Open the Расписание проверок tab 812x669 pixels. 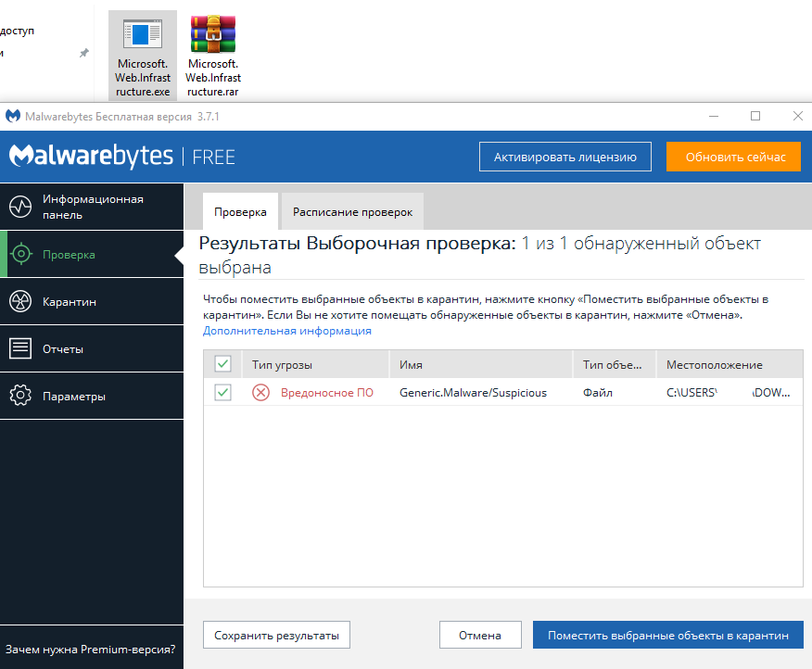pyautogui.click(x=352, y=212)
